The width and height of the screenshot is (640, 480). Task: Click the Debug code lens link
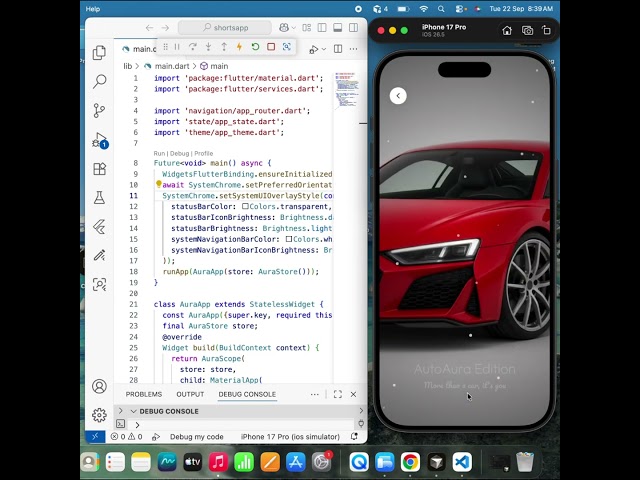(x=179, y=153)
